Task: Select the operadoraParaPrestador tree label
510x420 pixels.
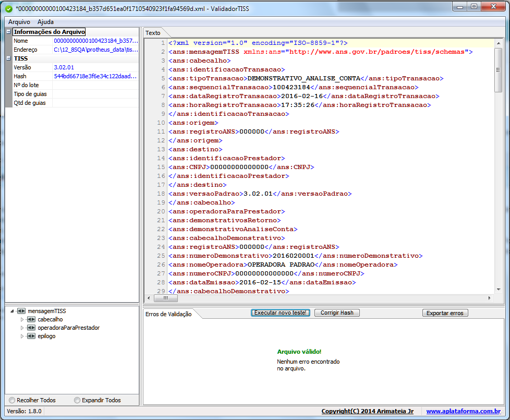Action: click(x=69, y=328)
